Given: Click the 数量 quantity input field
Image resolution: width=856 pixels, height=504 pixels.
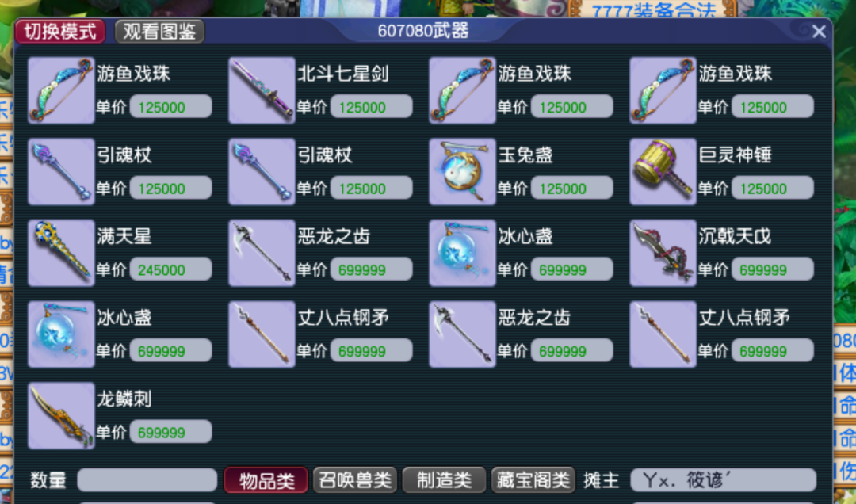Looking at the screenshot, I should coord(147,480).
